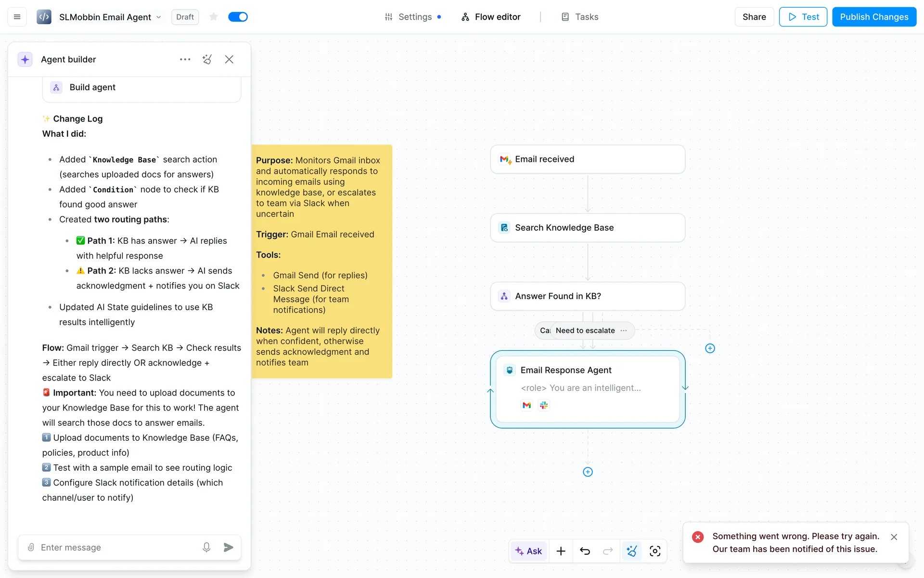Add a node below the Email Response Agent
Screen dimensions: 924x578
(x=588, y=472)
